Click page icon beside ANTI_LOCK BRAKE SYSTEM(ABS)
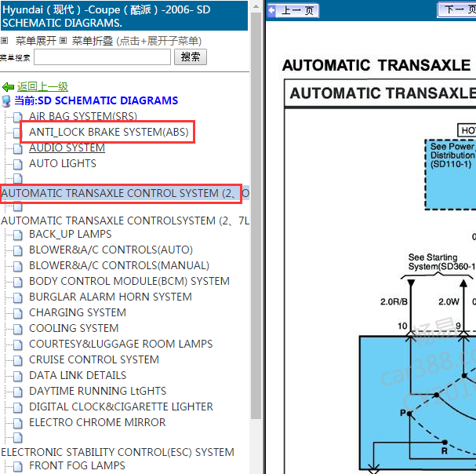Viewport: 476px width, 474px height. point(17,133)
